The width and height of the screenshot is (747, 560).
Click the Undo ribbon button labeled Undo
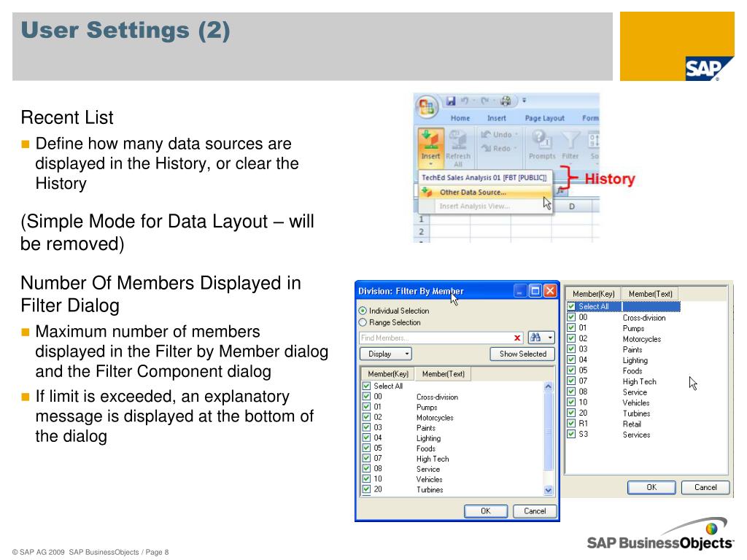(x=496, y=135)
